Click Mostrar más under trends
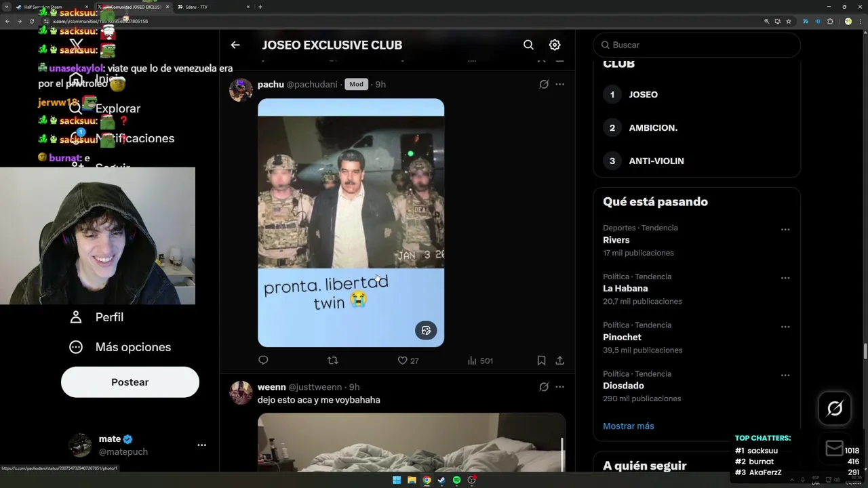 coord(629,426)
